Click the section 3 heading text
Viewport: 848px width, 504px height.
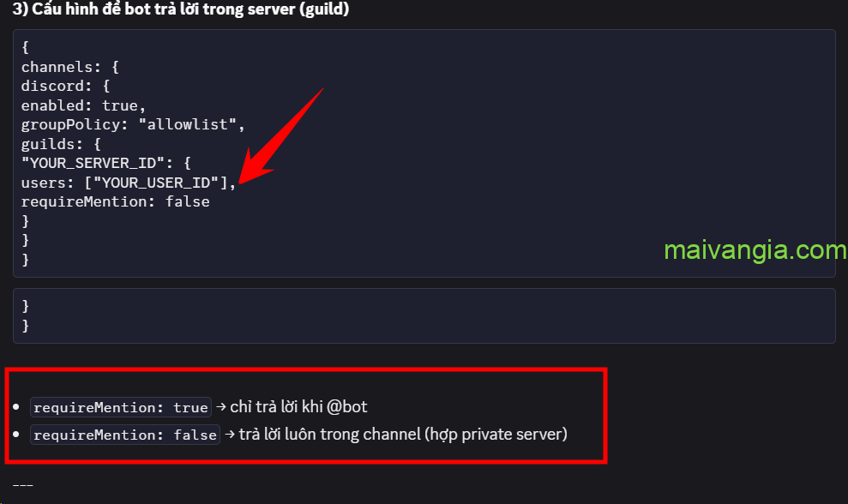[181, 9]
